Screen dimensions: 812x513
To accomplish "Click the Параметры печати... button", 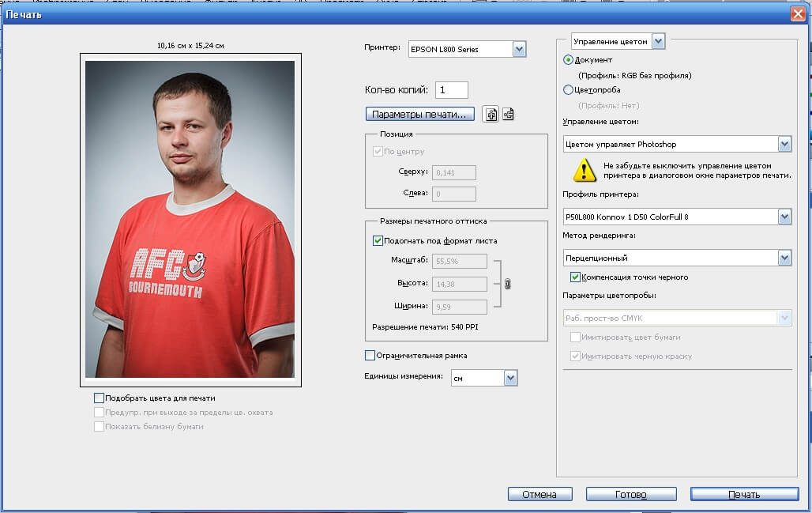I will [x=420, y=114].
